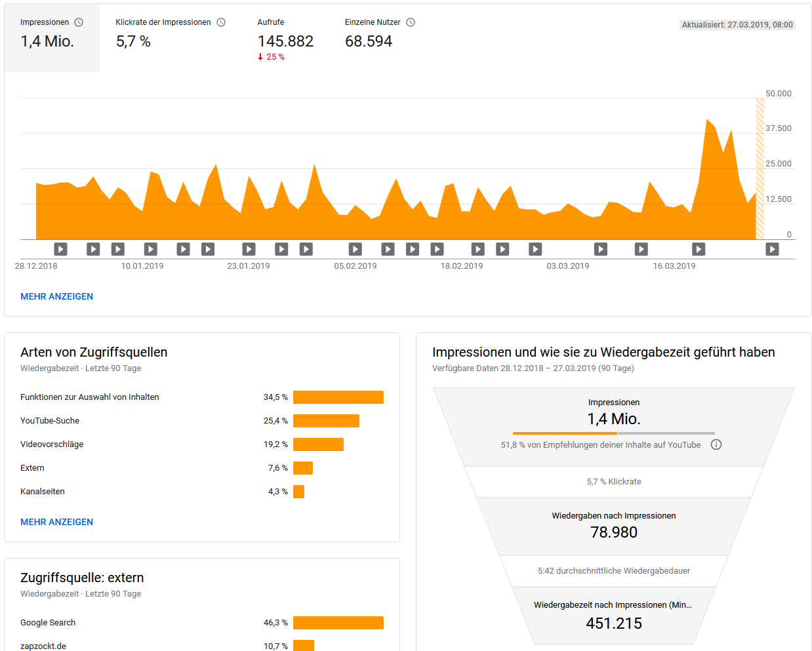Click the video marker above the 23.01.2019 label
The height and width of the screenshot is (651, 812).
[249, 249]
